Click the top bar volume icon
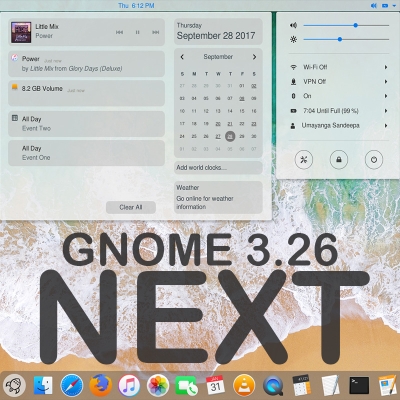Image resolution: width=400 pixels, height=400 pixels. pyautogui.click(x=374, y=6)
